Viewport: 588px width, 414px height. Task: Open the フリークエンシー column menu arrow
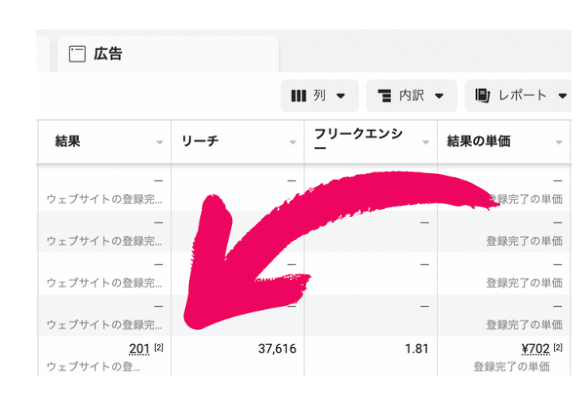(426, 142)
